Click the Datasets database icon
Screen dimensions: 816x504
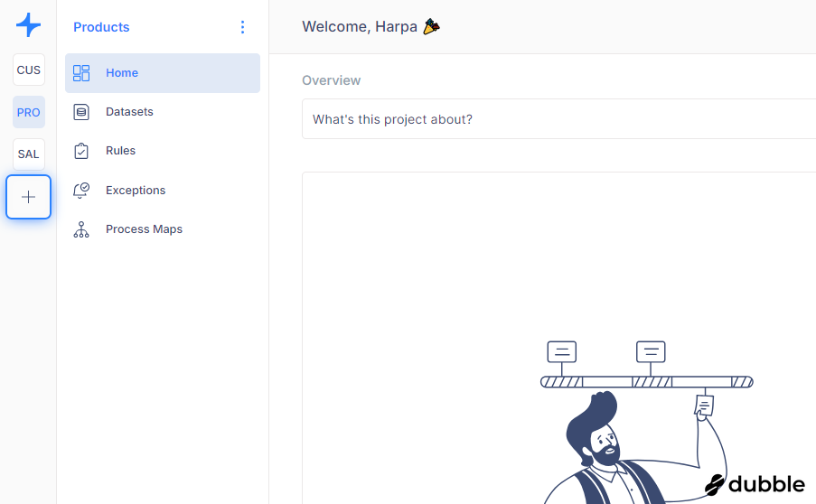(81, 112)
